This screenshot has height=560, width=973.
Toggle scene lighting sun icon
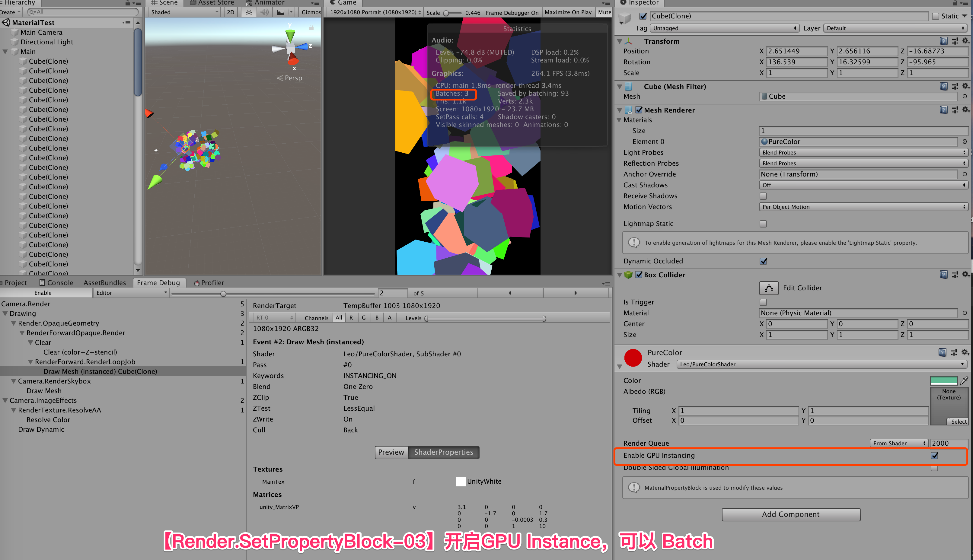point(249,12)
